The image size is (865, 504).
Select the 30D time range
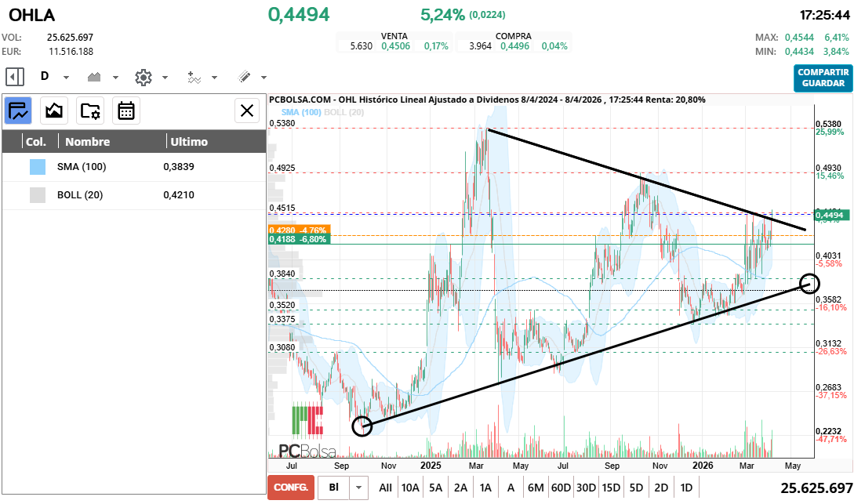586,488
